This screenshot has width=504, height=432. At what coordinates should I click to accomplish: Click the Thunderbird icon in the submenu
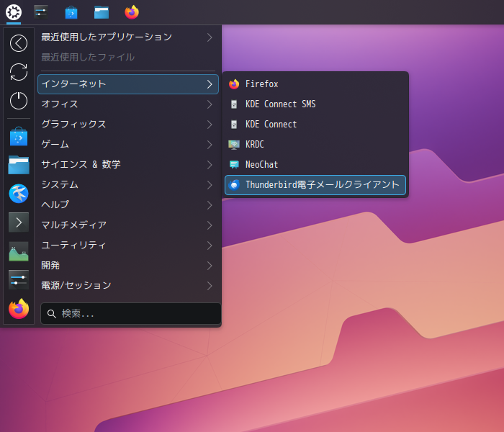234,185
